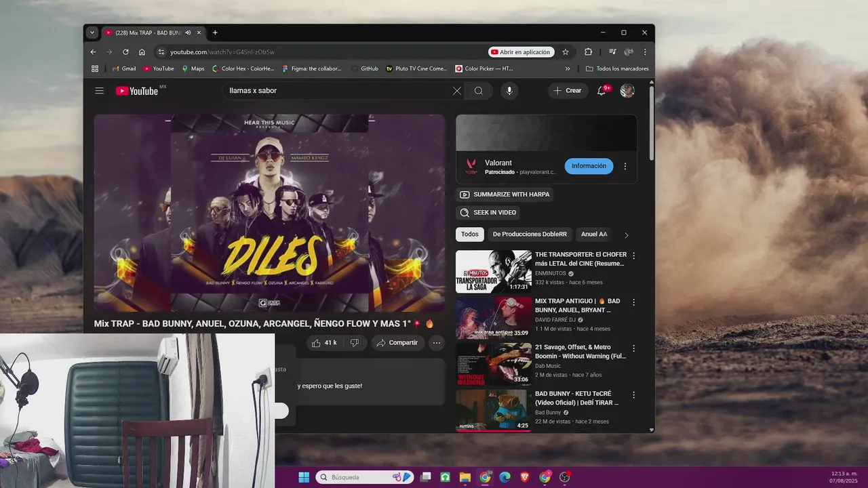Clear the search text with the X
Image resolution: width=868 pixels, height=488 pixels.
click(x=457, y=91)
